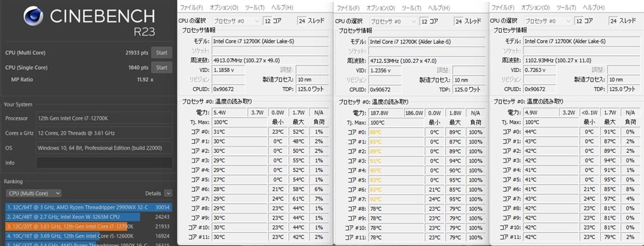The height and width of the screenshot is (246, 644).
Task: Select the Intel Xeon W-3265M ranking row
Action: point(88,217)
